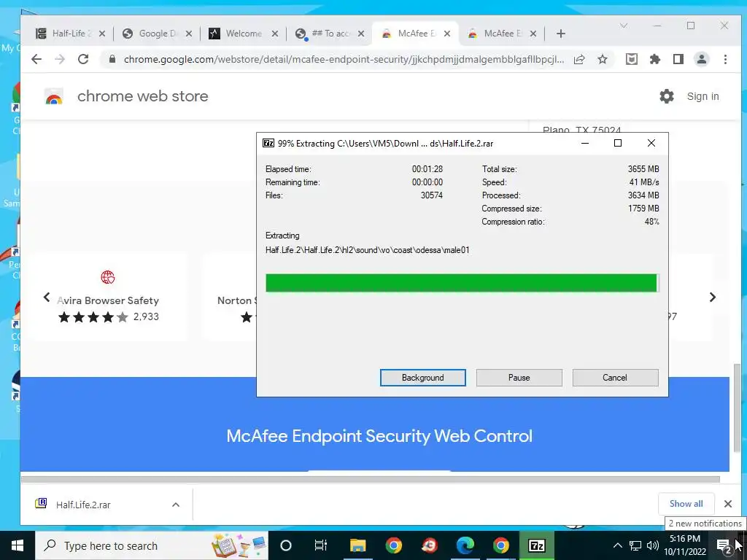The height and width of the screenshot is (560, 747).
Task: Click the vertical page scrollbar
Action: (737, 407)
